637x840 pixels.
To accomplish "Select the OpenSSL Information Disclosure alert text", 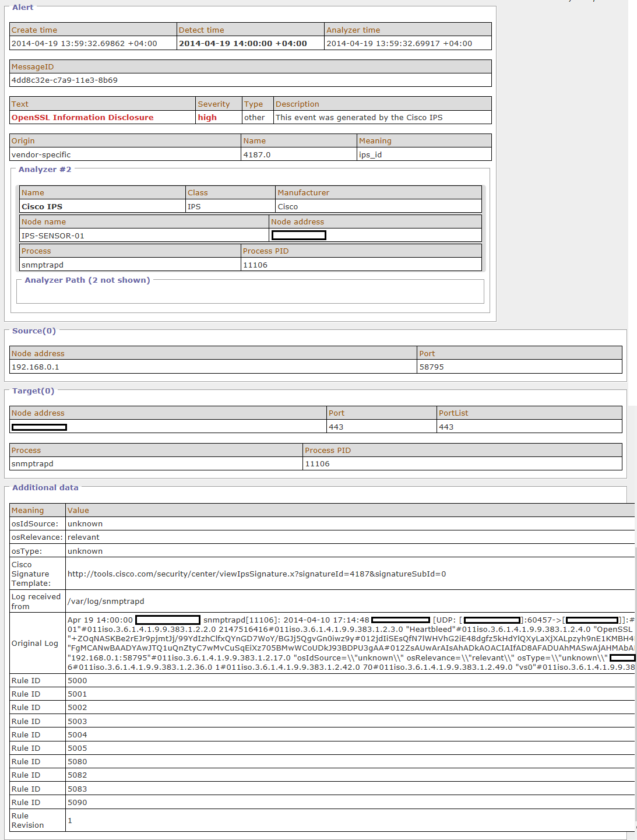I will (83, 118).
